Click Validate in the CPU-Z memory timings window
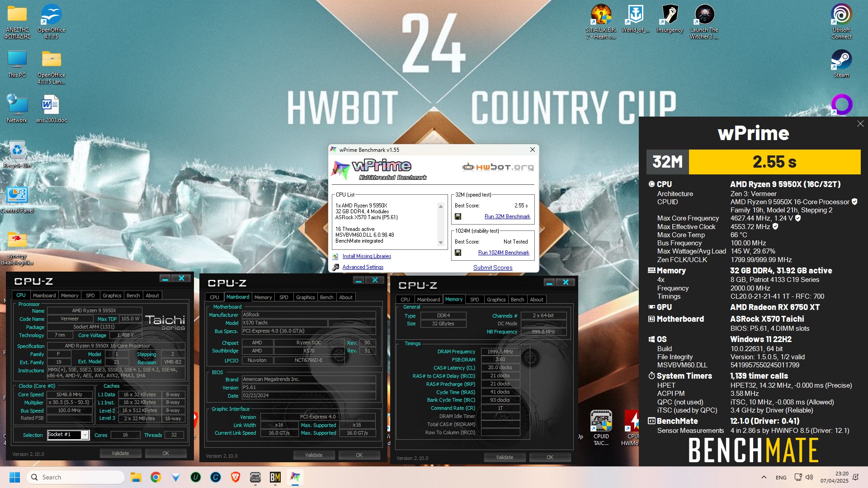This screenshot has height=488, width=868. (505, 457)
